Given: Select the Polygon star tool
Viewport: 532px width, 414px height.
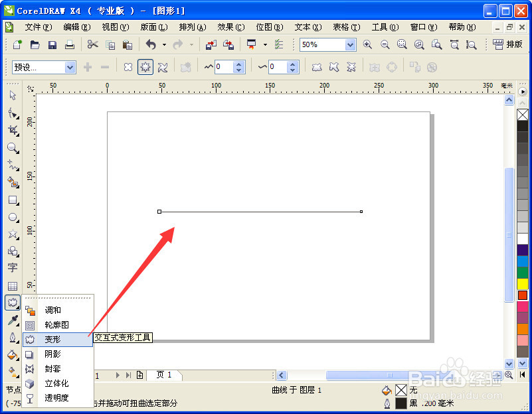Looking at the screenshot, I should tap(13, 234).
